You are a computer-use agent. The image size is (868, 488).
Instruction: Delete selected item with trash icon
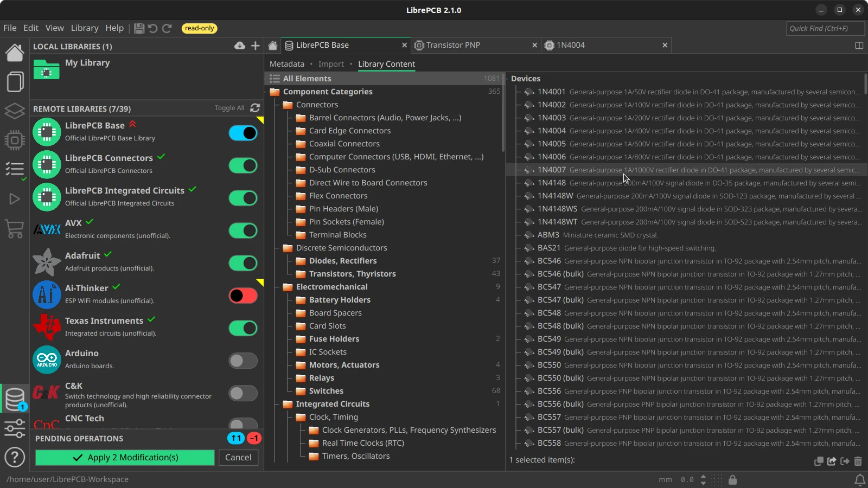(858, 461)
